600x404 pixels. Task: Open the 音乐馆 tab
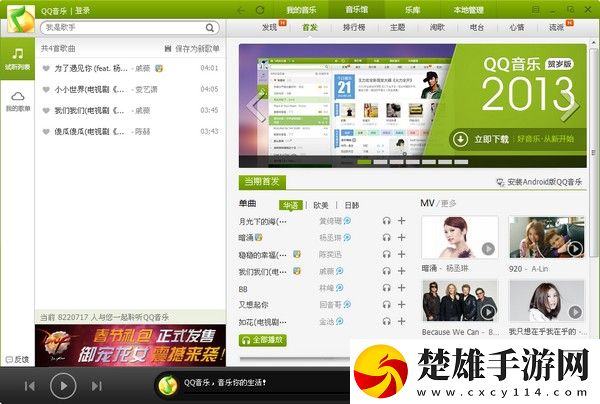pyautogui.click(x=357, y=10)
